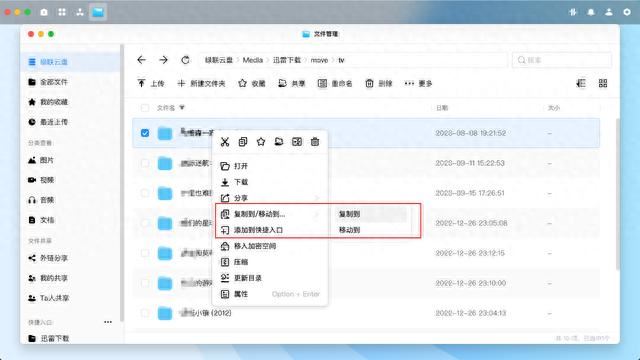Go to Media in the breadcrumb
The width and height of the screenshot is (640, 360).
253,60
